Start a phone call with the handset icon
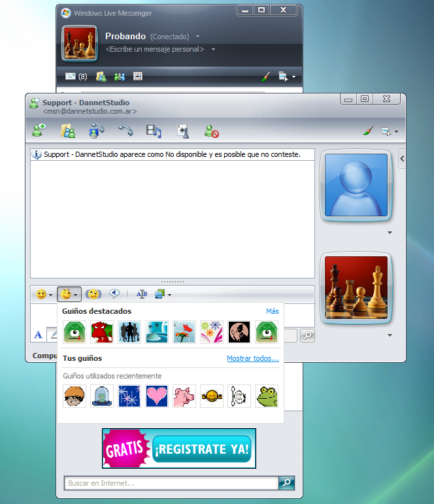Screen dimensions: 434x504 click(125, 131)
